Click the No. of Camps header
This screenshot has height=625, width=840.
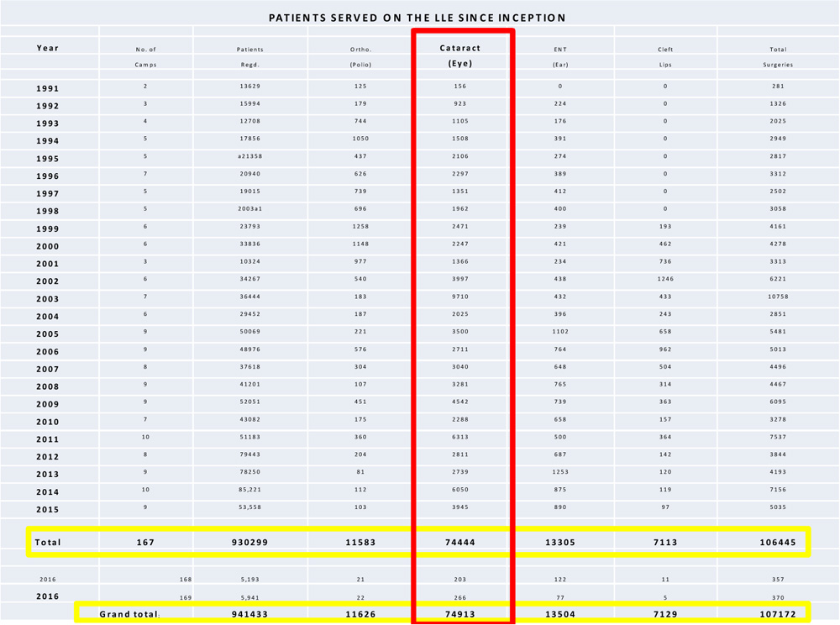(x=146, y=56)
